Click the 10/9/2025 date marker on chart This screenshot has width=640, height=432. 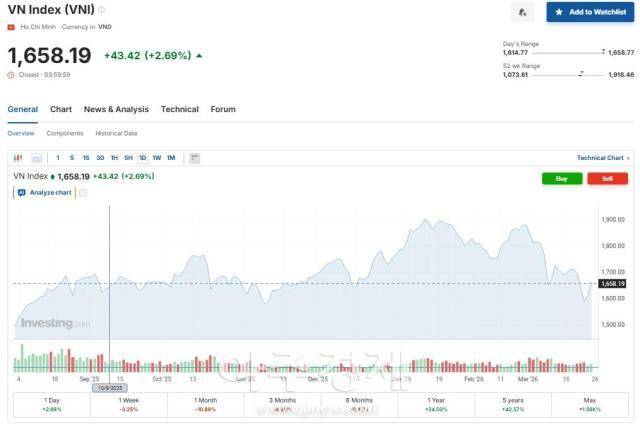pyautogui.click(x=108, y=388)
